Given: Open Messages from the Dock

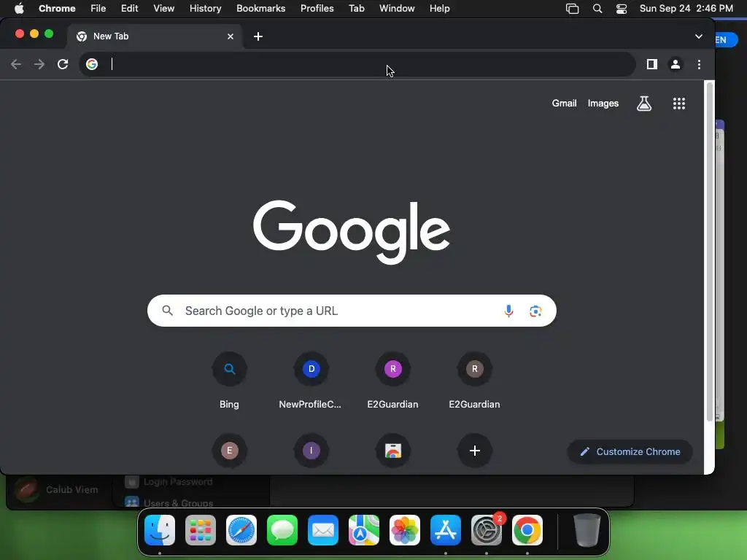Looking at the screenshot, I should [x=282, y=530].
